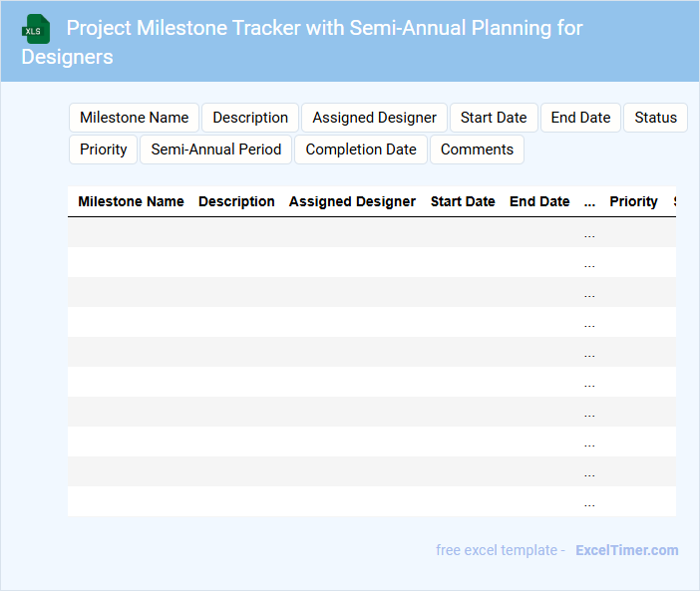Image resolution: width=700 pixels, height=591 pixels.
Task: Open the ExcelTimer.com link
Action: 626,550
